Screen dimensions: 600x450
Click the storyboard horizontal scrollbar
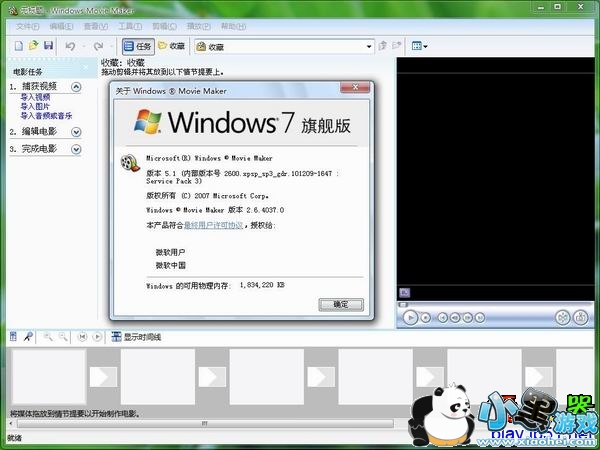[x=205, y=423]
